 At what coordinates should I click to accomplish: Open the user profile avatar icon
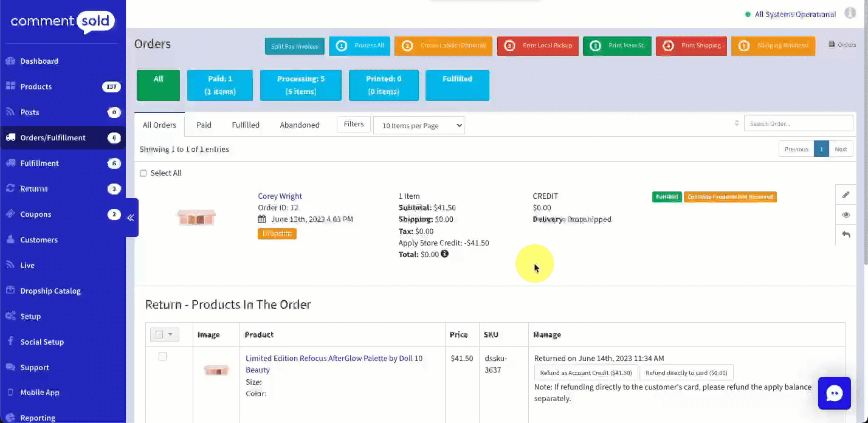tap(850, 14)
